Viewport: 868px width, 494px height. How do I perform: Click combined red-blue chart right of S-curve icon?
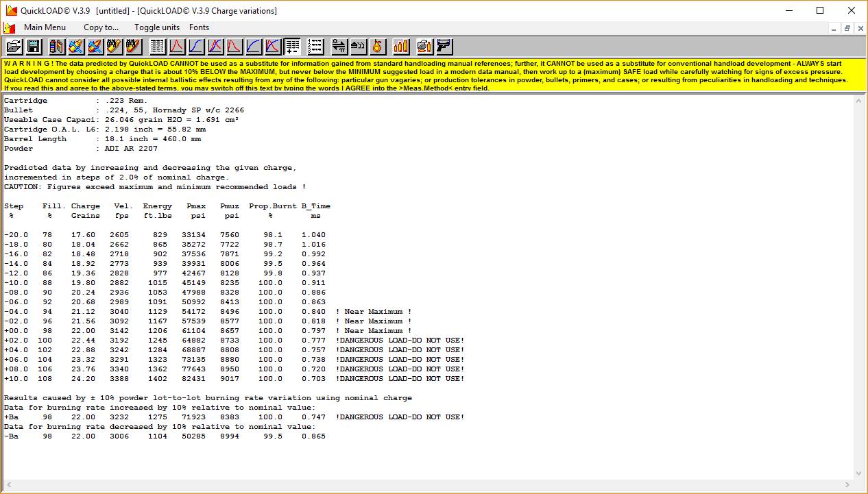216,47
